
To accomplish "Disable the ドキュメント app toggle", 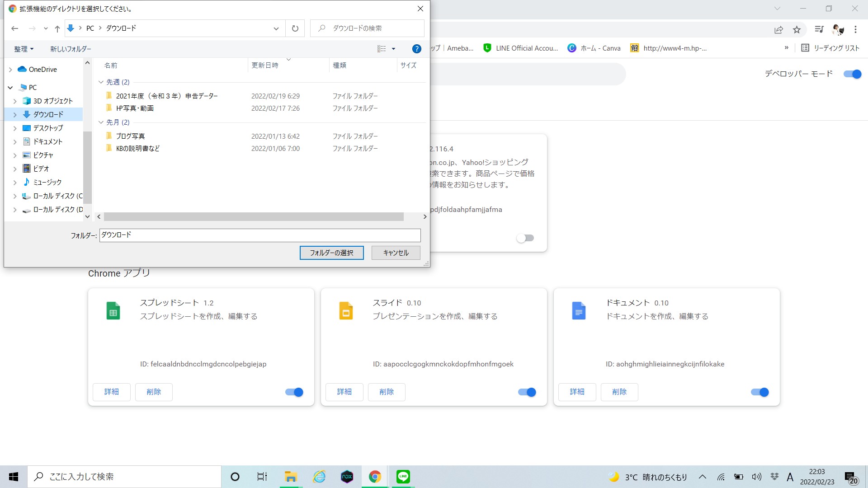I will click(760, 392).
